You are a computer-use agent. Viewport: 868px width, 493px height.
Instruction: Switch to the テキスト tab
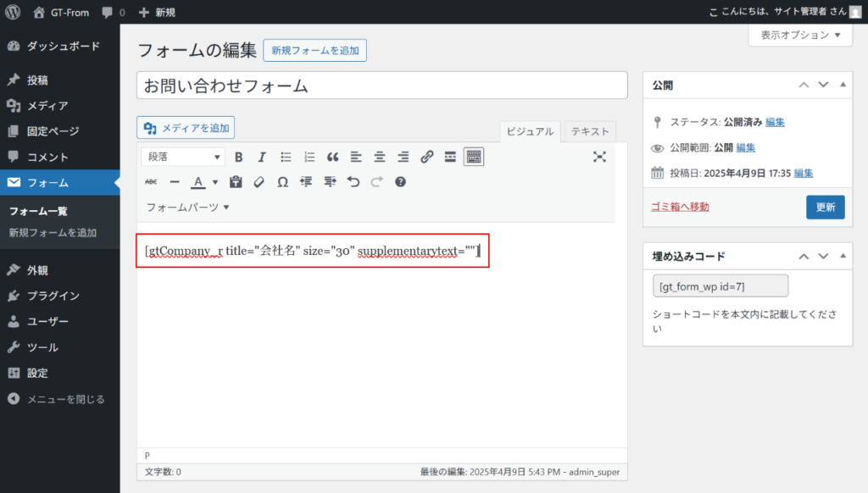click(590, 131)
